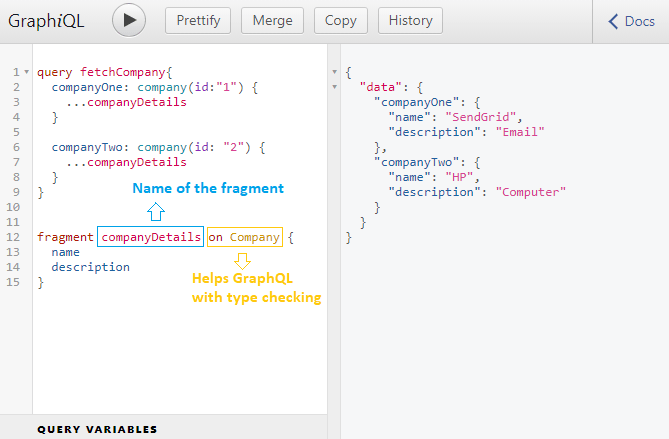Fold the root object in results pane
Viewport: 669px width, 439px height.
(x=334, y=73)
